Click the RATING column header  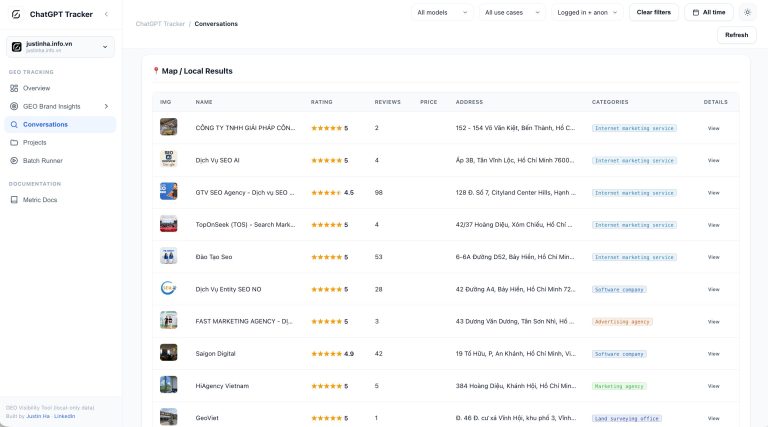[321, 102]
